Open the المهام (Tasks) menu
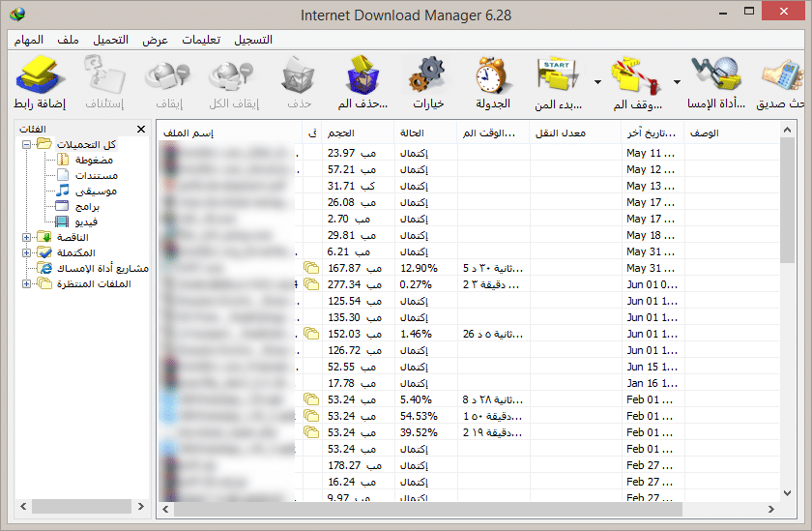The width and height of the screenshot is (812, 531). [x=29, y=40]
